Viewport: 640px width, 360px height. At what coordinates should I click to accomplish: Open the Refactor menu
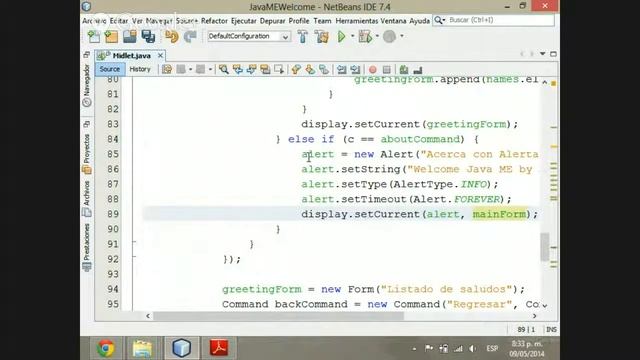(214, 21)
